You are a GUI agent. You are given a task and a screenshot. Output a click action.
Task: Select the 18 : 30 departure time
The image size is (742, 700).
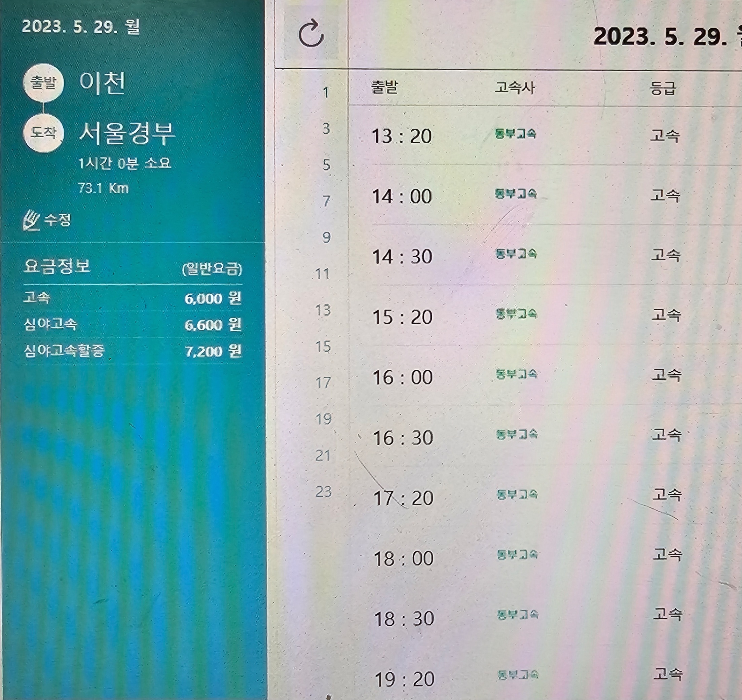point(404,619)
